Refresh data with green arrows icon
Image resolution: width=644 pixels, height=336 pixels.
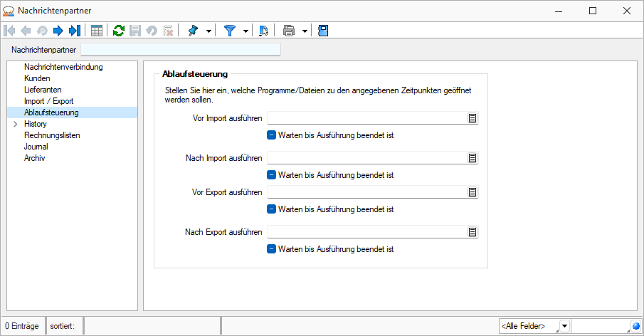pos(119,31)
